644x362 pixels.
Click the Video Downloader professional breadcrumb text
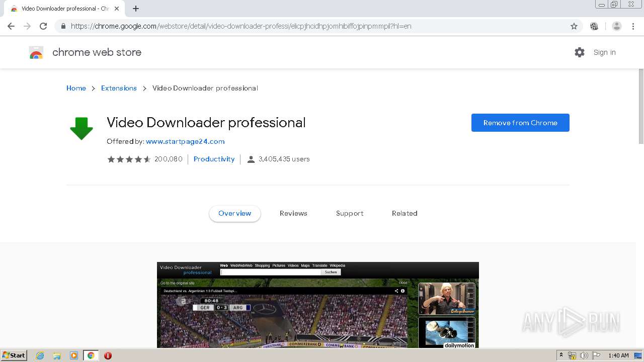coord(205,88)
